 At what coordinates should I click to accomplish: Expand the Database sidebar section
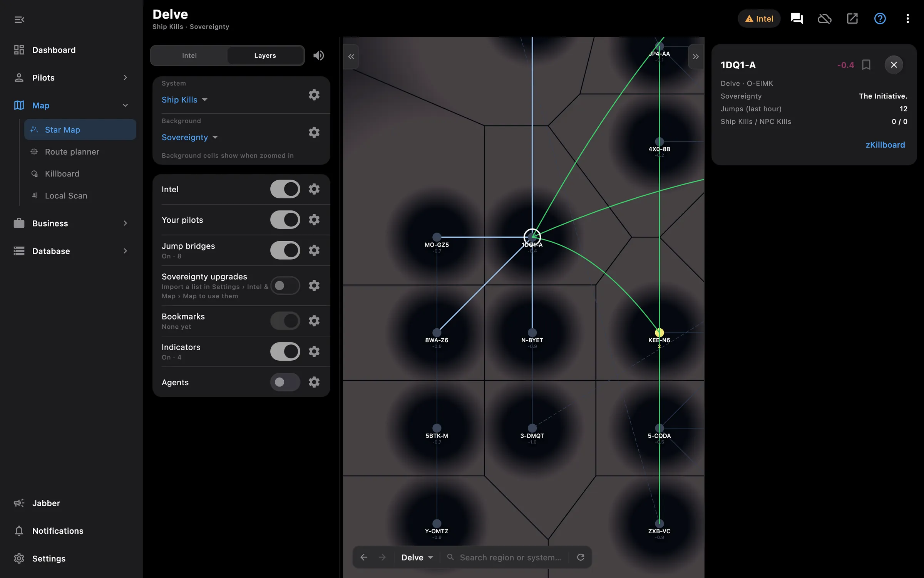point(72,251)
